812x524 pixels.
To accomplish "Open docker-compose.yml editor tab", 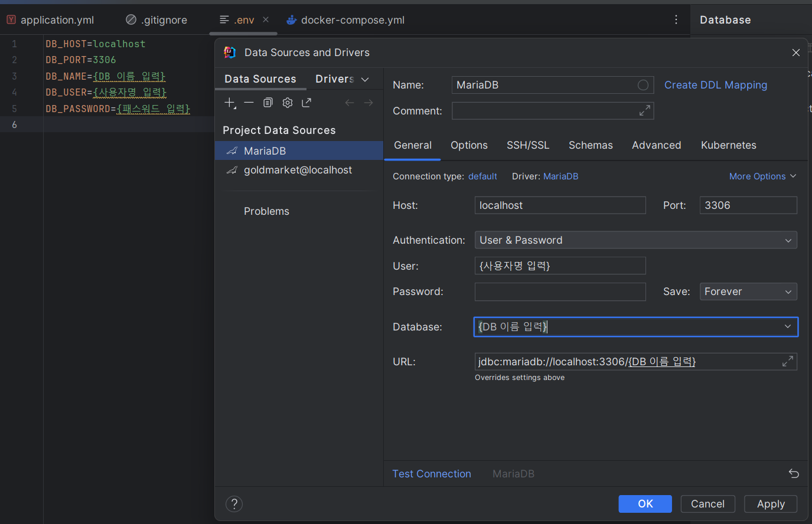I will coord(346,20).
